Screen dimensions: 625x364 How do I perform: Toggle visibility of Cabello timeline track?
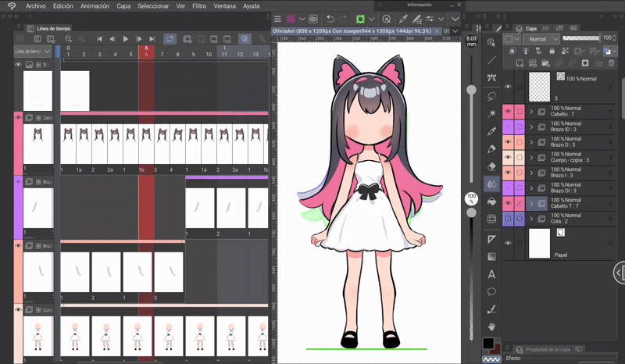point(18,118)
